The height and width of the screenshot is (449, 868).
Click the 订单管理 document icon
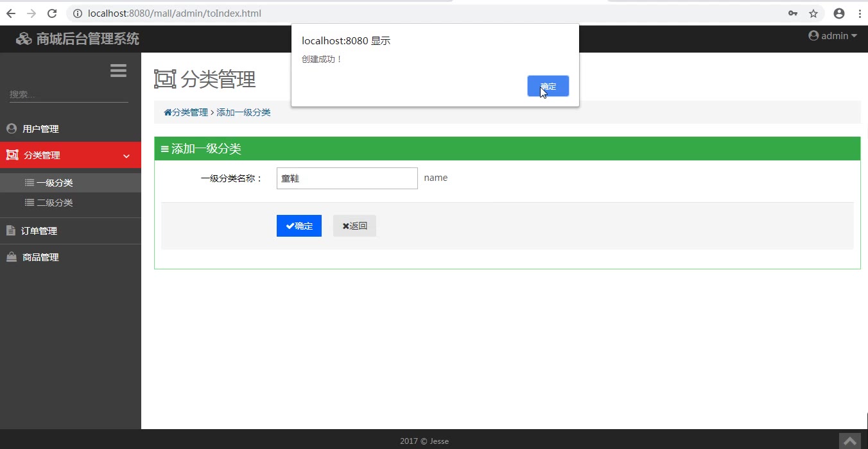pyautogui.click(x=11, y=230)
